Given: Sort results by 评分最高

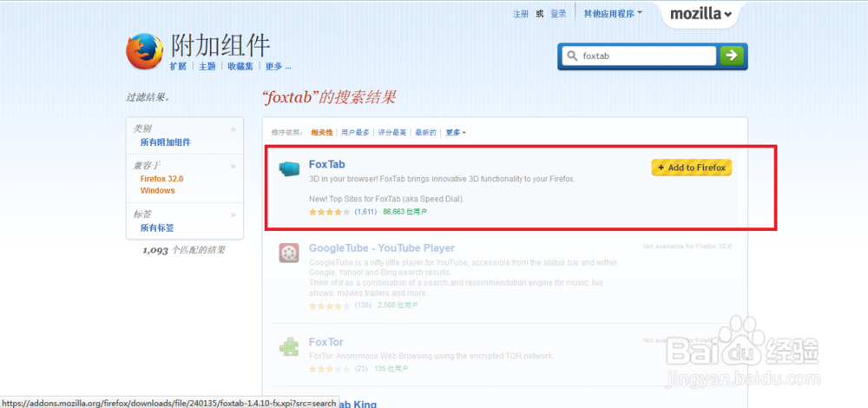Looking at the screenshot, I should point(392,133).
